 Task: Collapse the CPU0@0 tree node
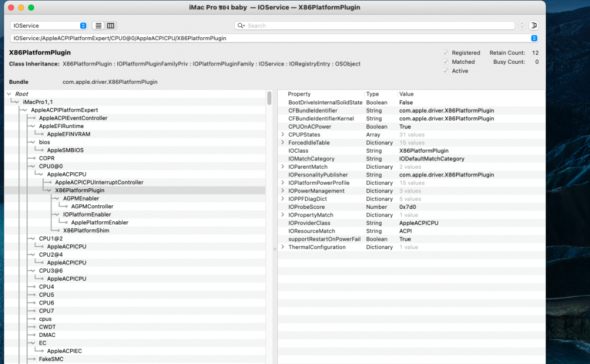point(33,166)
